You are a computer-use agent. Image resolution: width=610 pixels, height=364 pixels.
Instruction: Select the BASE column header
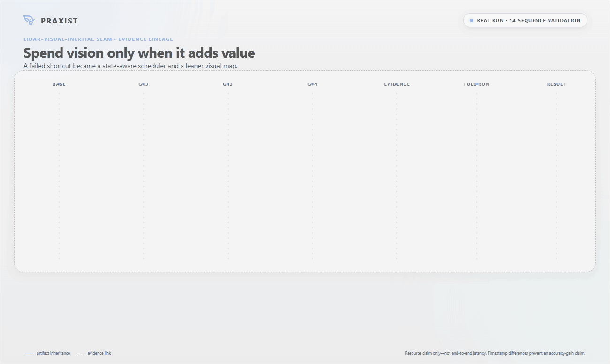click(x=59, y=84)
